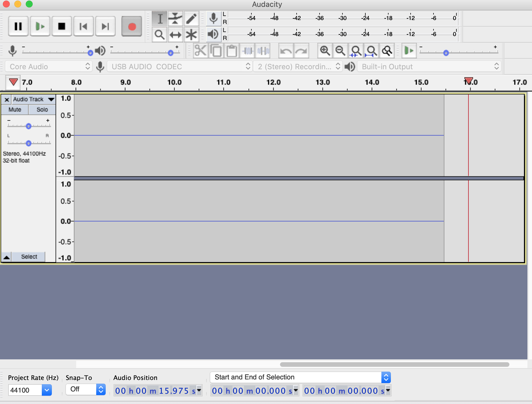
Task: Start playback with the green Play button
Action: click(x=40, y=26)
